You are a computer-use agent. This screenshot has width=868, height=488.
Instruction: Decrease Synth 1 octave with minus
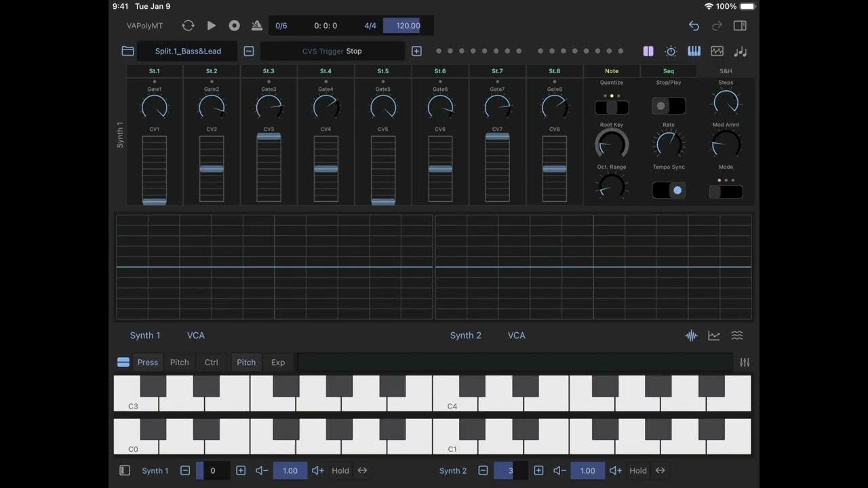coord(185,470)
